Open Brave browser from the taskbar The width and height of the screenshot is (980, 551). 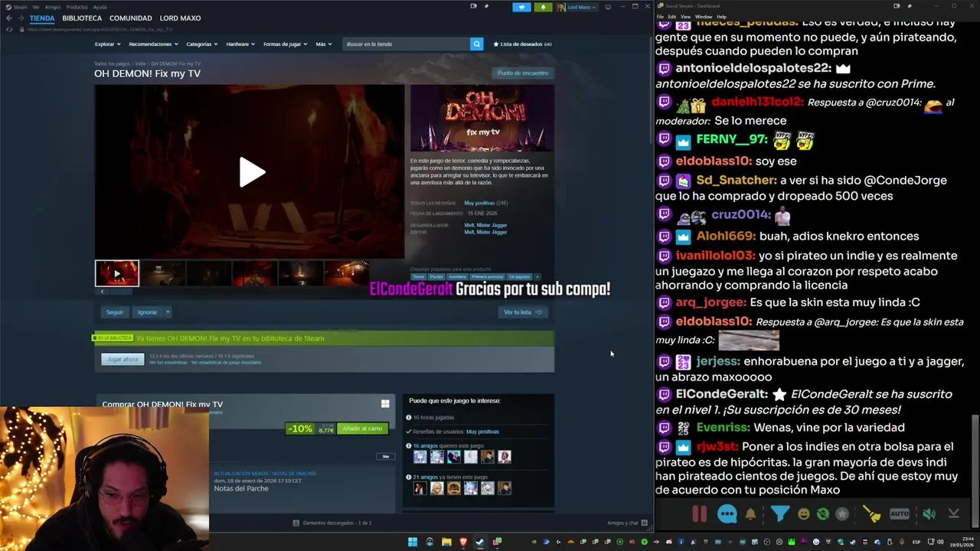(x=463, y=542)
